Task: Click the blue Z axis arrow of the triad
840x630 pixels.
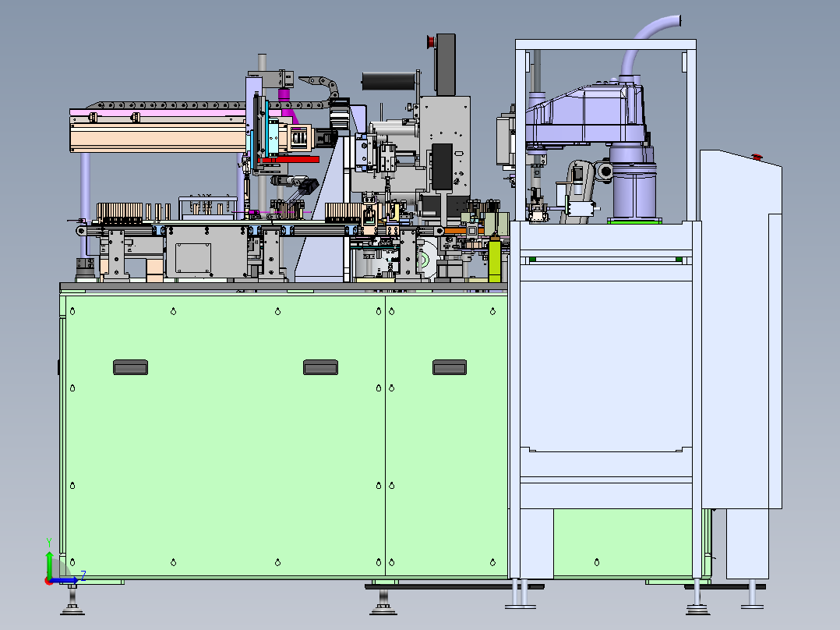Action: 65,579
